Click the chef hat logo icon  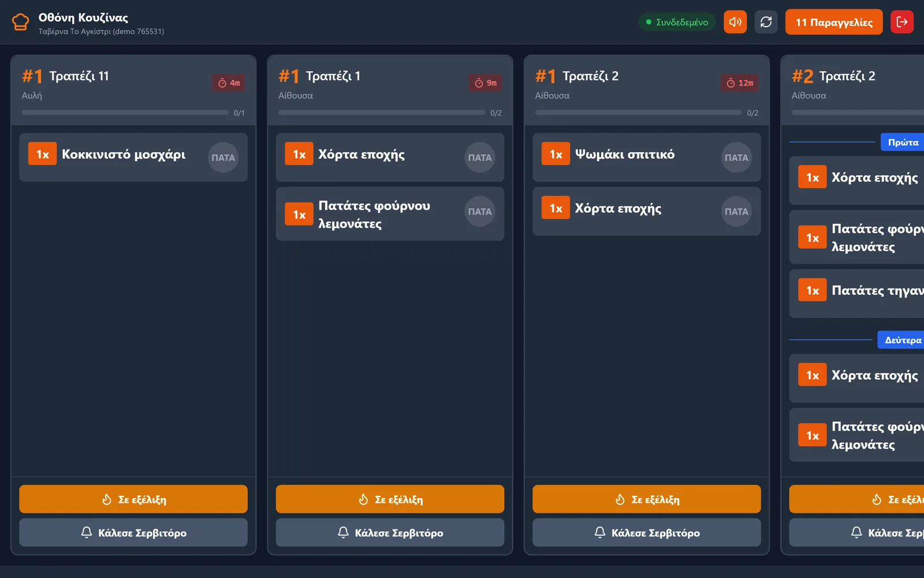(x=20, y=22)
